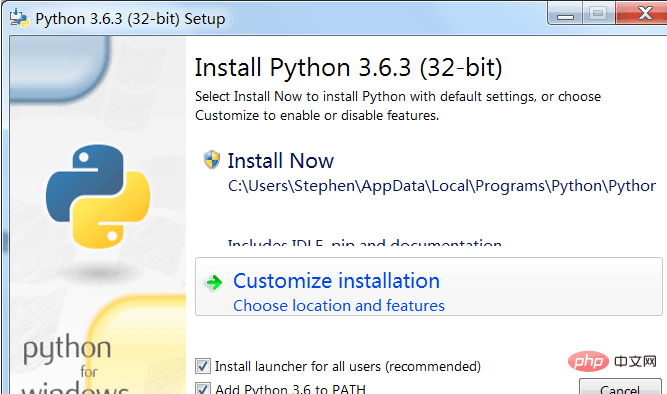
Task: Click the install path C:\Users\Stephen\AppData text
Action: click(442, 186)
